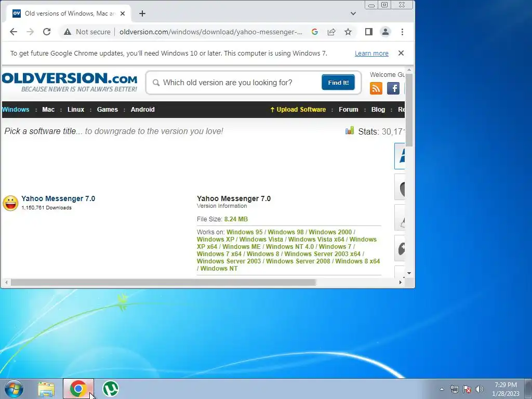Click the Stats bar chart icon
532x399 pixels.
pos(350,130)
